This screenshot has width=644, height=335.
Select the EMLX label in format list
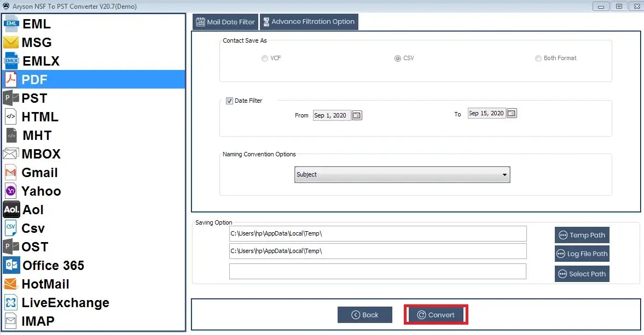click(41, 61)
